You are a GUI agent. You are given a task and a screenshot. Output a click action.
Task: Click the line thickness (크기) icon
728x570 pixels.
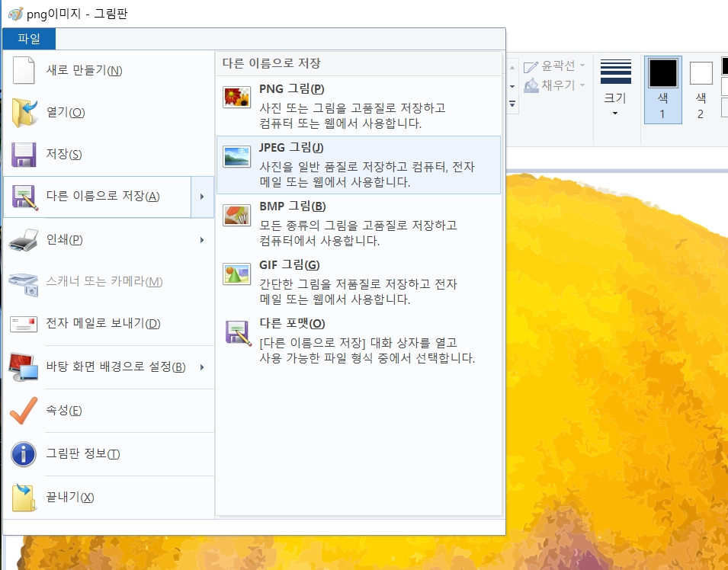click(616, 72)
